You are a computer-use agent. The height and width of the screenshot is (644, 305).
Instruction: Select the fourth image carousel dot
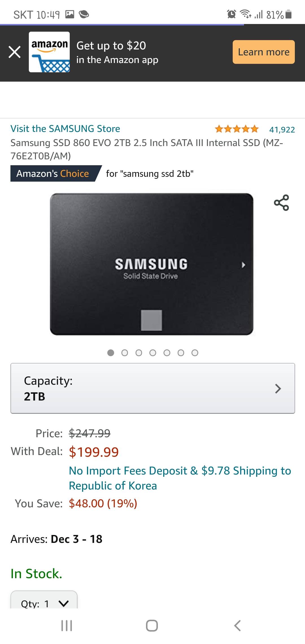(x=153, y=353)
